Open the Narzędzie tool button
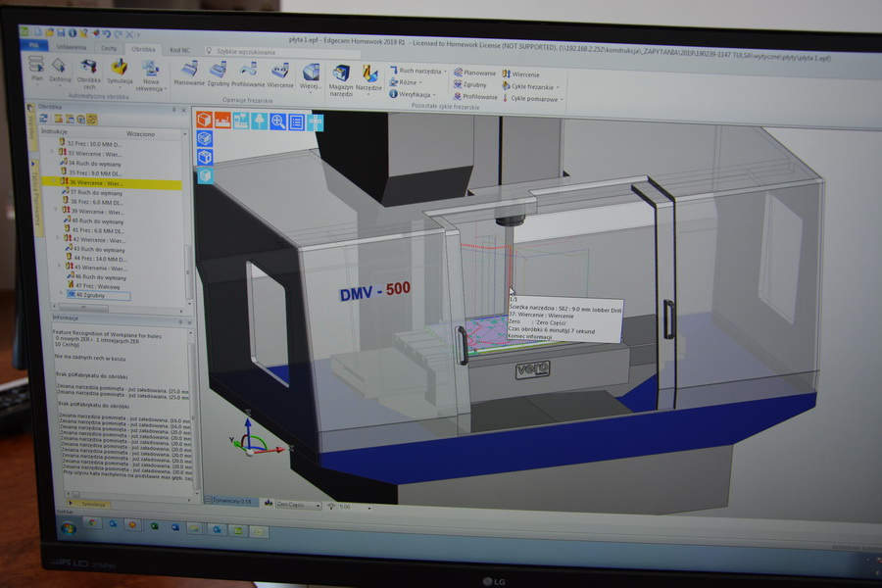Screen dimensions: 882x588 click(369, 78)
